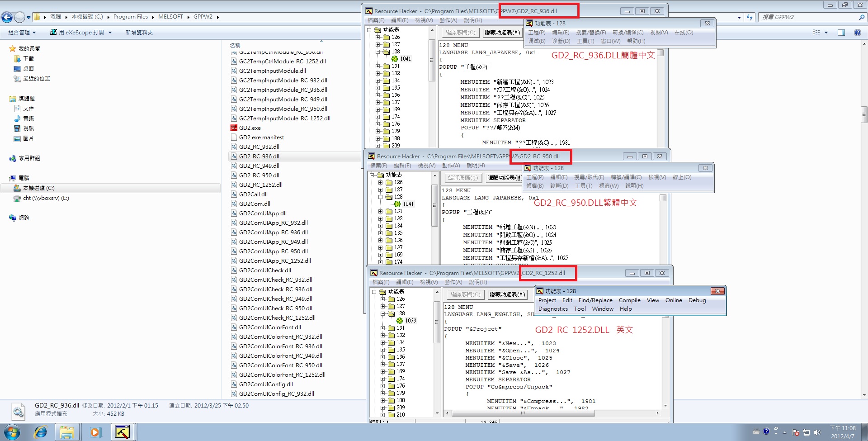868x441 pixels.
Task: Expand folder 210 in the resource tree
Action: [383, 415]
